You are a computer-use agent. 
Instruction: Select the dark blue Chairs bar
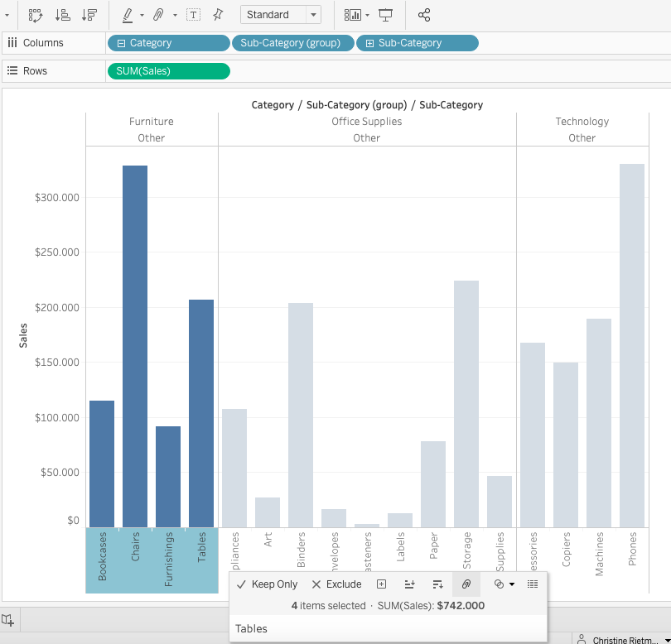[x=135, y=346]
